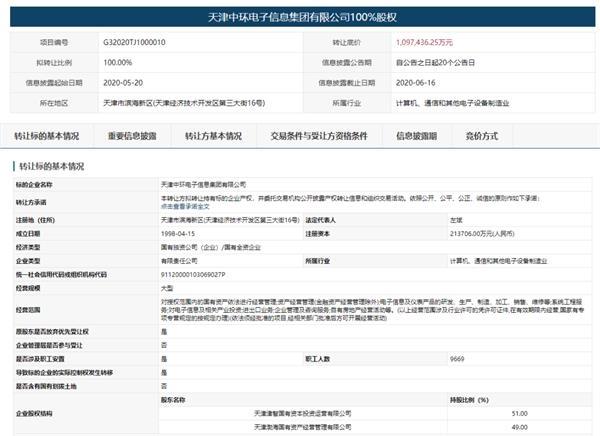The height and width of the screenshot is (436, 600).
Task: Click shareholder 天津渤海国有资产经营管理有限公司
Action: (303, 427)
